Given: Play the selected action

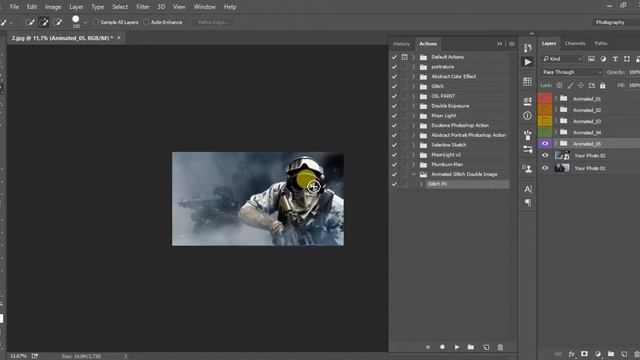Looking at the screenshot, I should coord(457,347).
